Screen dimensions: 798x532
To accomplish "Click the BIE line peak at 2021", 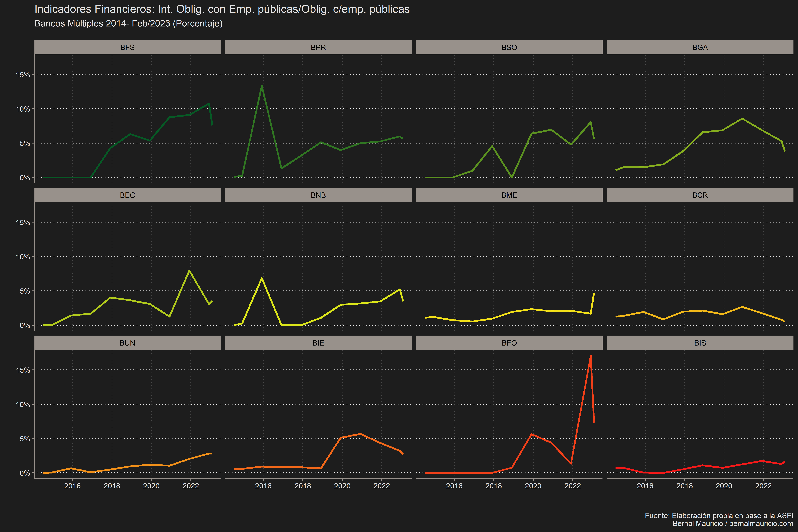I will coord(360,434).
